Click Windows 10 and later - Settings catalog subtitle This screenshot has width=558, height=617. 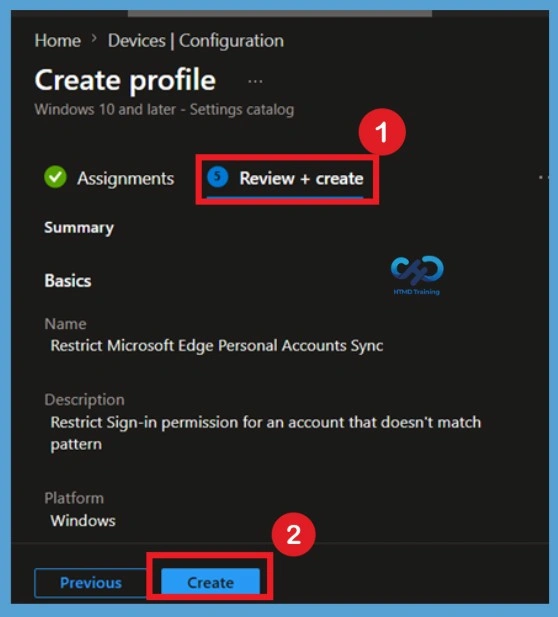(164, 109)
